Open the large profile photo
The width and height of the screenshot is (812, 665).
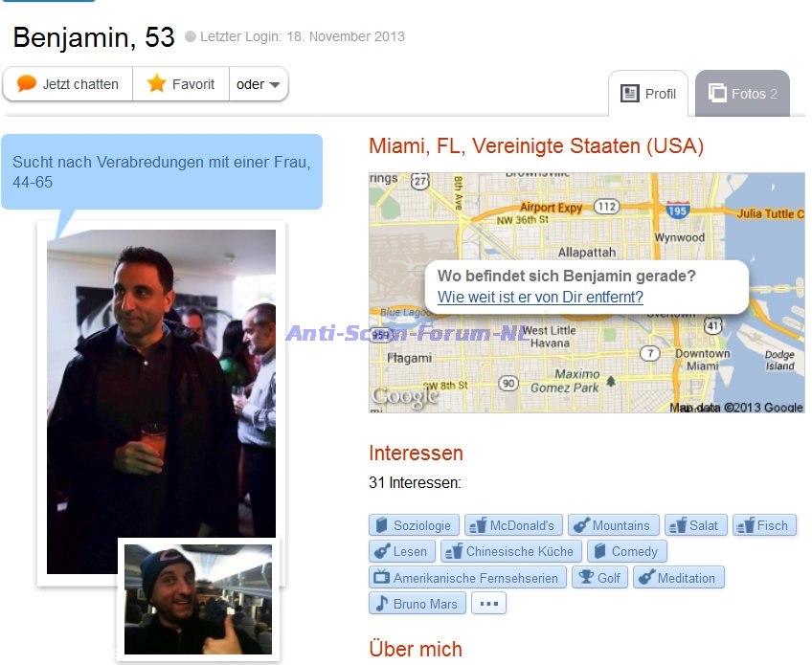[161, 402]
